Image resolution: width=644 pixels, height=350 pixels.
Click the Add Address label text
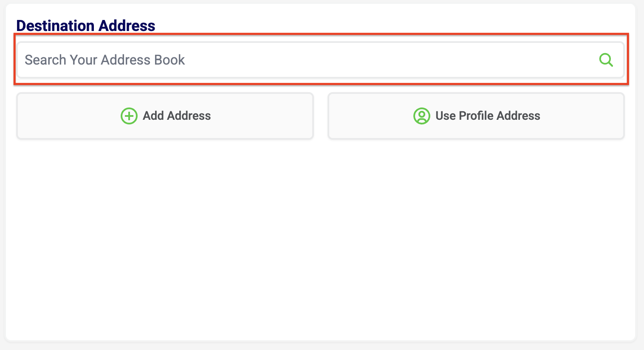(177, 116)
